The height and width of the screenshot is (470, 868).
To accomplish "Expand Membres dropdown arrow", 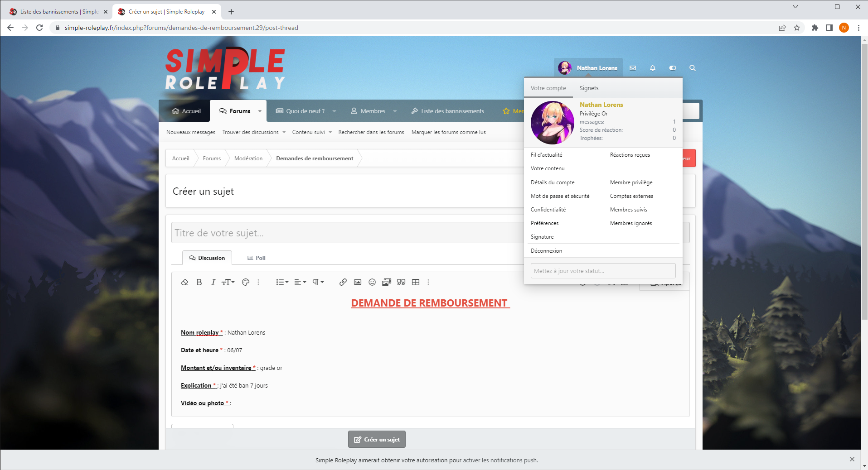I will (x=395, y=111).
